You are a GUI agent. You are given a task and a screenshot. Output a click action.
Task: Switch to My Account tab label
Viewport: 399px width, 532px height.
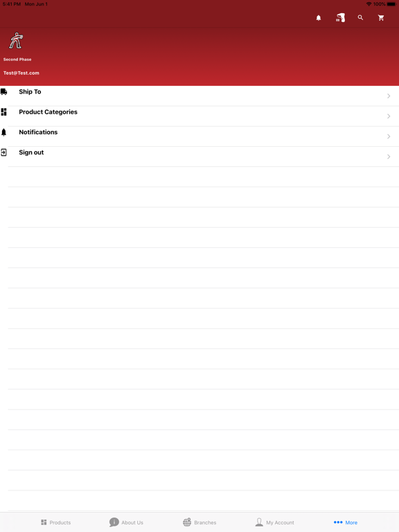[281, 522]
